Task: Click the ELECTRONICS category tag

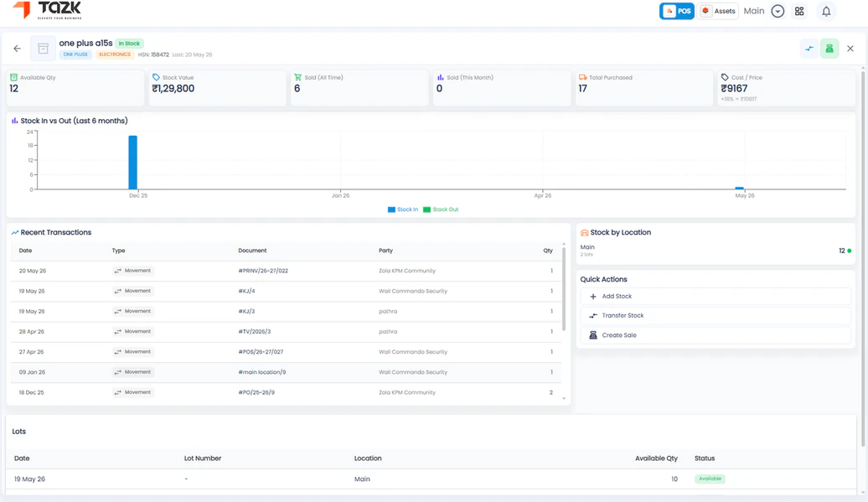Action: [x=115, y=54]
